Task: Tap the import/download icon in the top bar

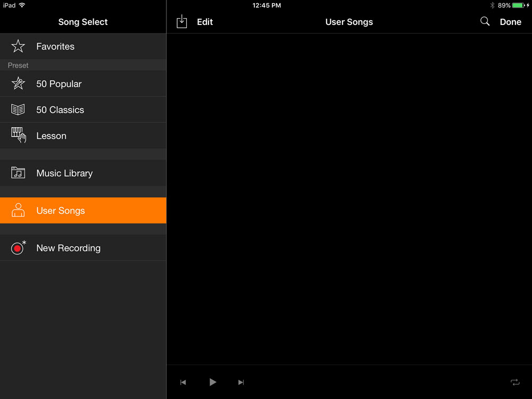Action: (x=181, y=22)
